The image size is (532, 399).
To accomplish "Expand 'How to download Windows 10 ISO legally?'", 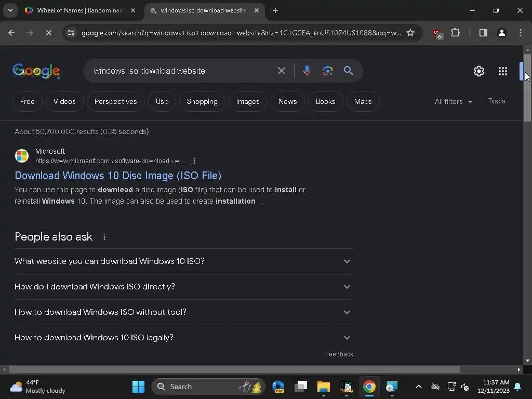I will pos(183,338).
